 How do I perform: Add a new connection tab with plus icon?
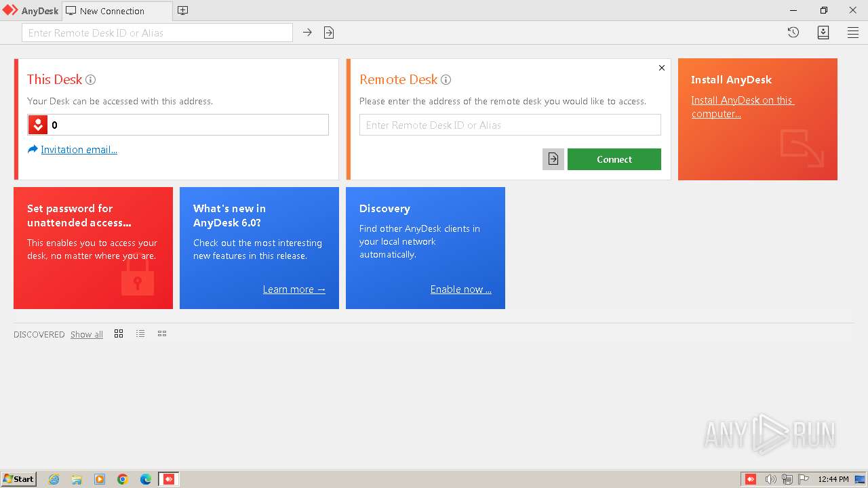[x=182, y=11]
